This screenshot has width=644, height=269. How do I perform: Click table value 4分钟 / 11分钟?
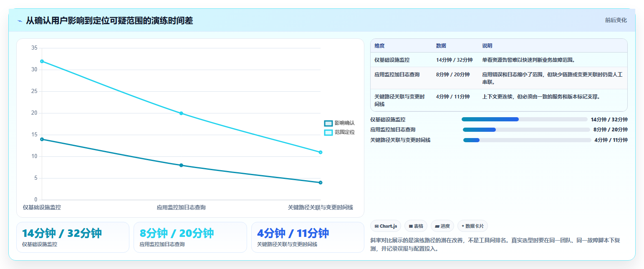(453, 97)
